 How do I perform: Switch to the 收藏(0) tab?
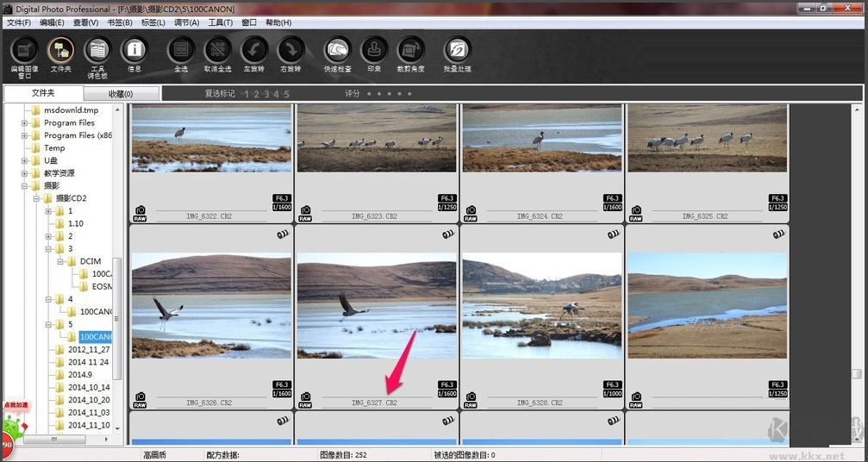coord(122,93)
